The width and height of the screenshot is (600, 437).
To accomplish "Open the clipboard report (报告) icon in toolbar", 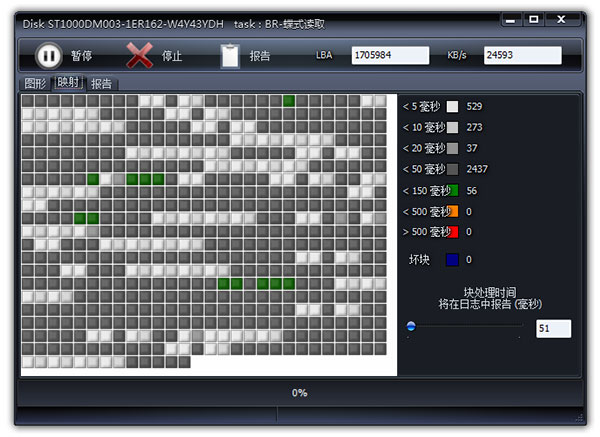I will click(230, 55).
